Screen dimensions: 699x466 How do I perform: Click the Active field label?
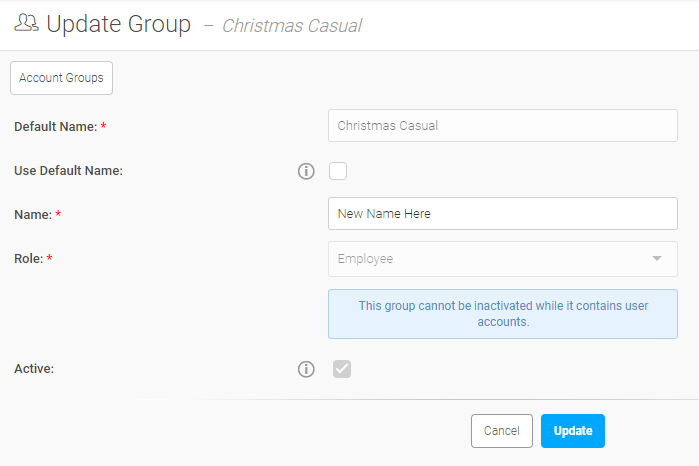[33, 369]
